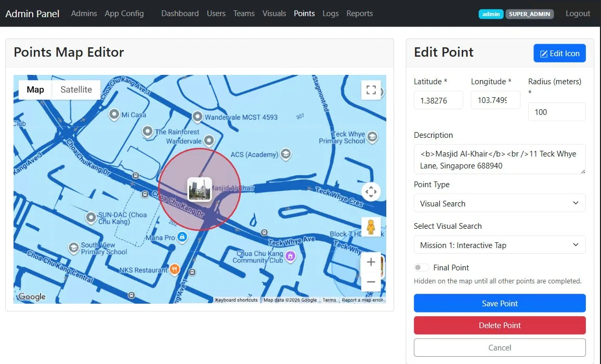Open map camera controls icon
601x364 pixels.
click(x=371, y=191)
